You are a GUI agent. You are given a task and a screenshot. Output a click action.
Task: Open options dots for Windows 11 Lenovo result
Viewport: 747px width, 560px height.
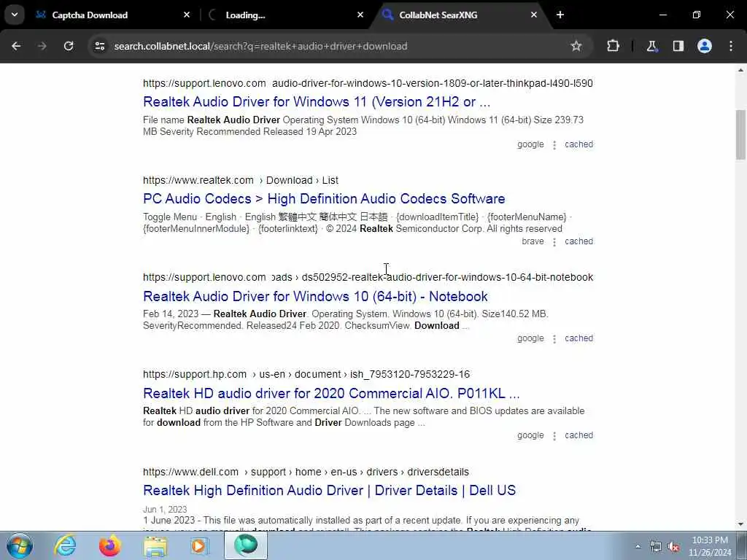click(x=554, y=145)
